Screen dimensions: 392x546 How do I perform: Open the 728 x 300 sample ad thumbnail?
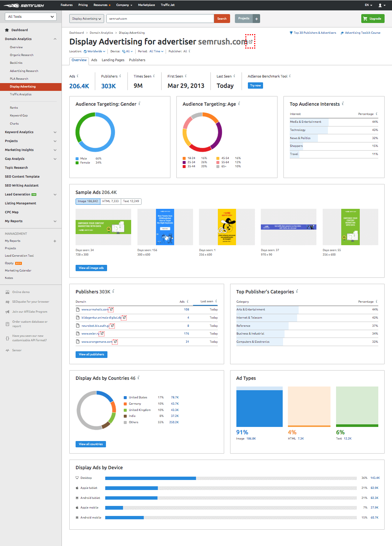[x=103, y=227]
